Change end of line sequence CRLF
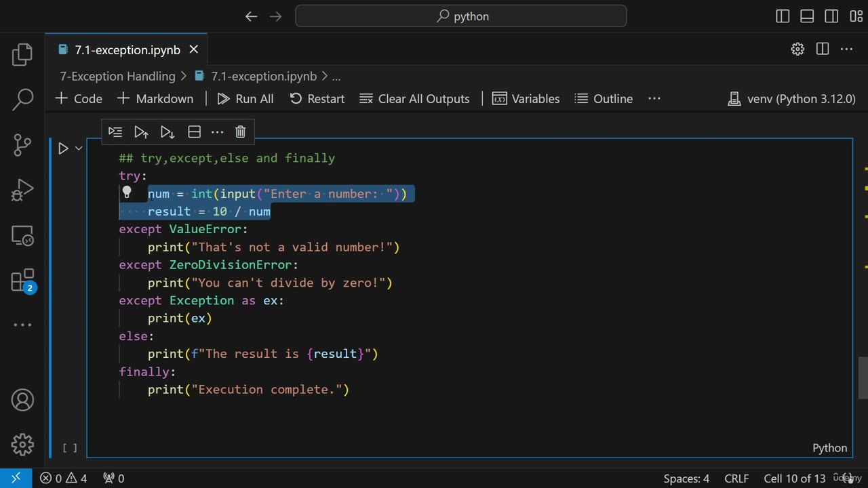This screenshot has width=868, height=488. 736,478
